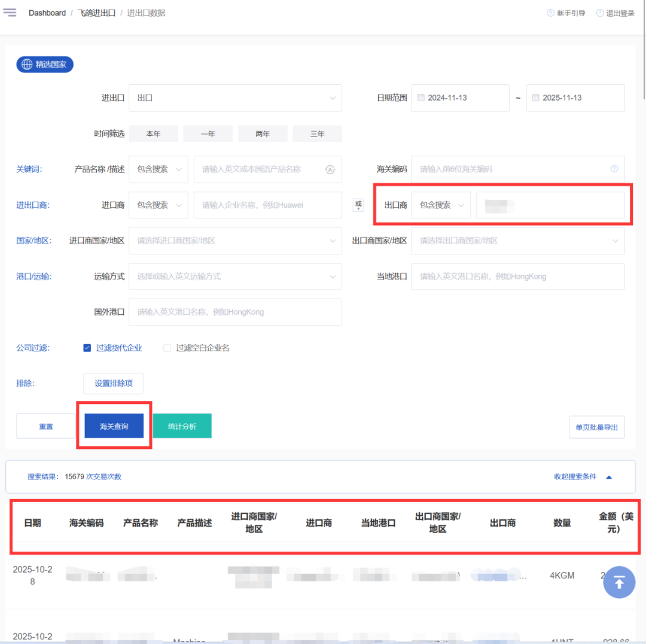Click the globe icon on 精选国家
The height and width of the screenshot is (644, 646).
(x=27, y=65)
